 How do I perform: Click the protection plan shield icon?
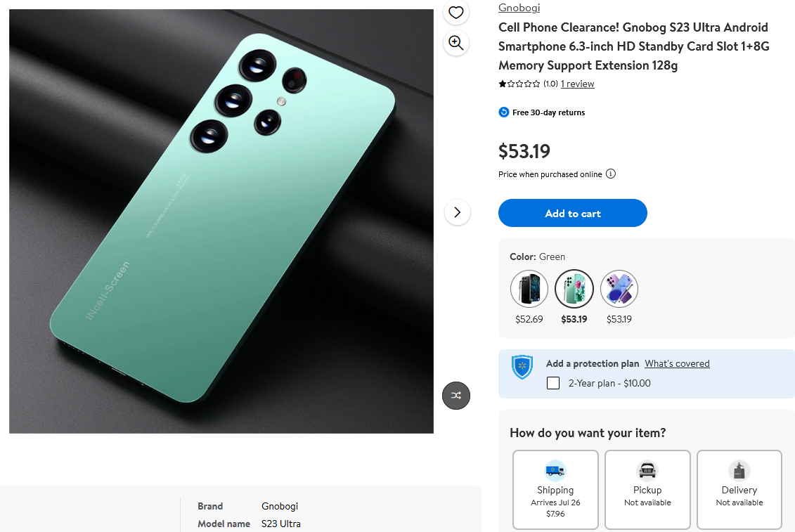522,367
